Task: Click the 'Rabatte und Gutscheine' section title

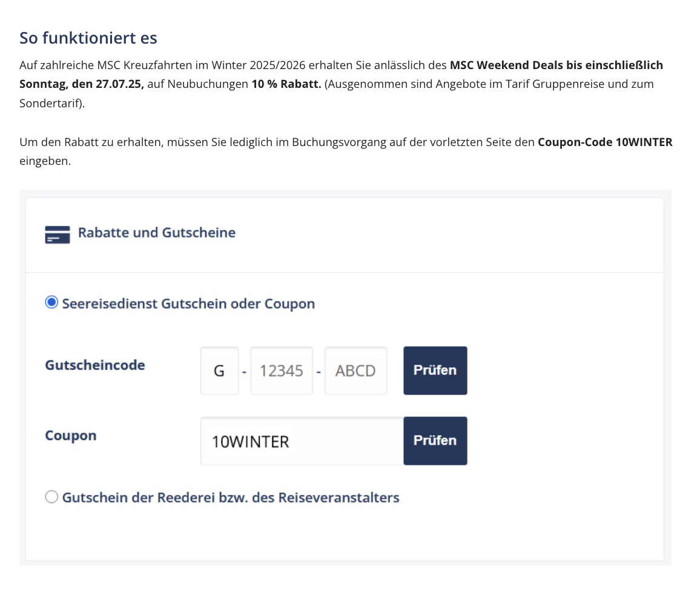Action: 157,232
